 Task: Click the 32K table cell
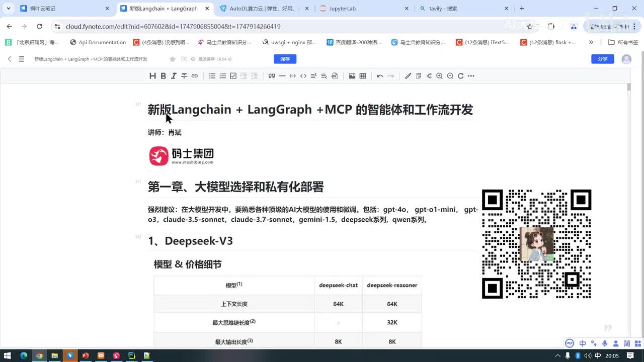tap(392, 322)
